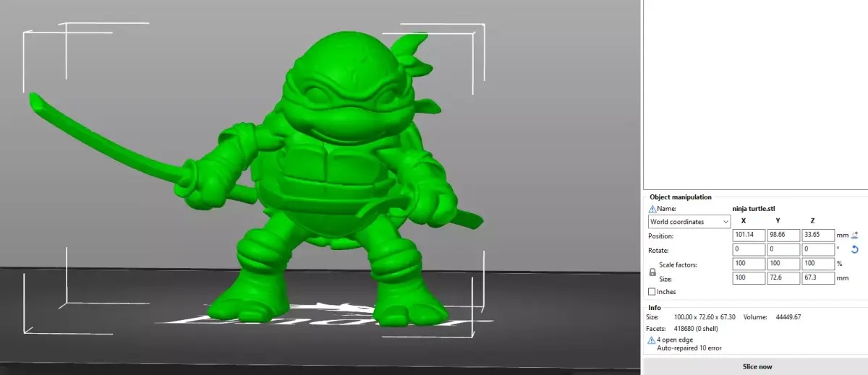
Task: Edit the Position Y field 98.66
Action: (x=783, y=236)
